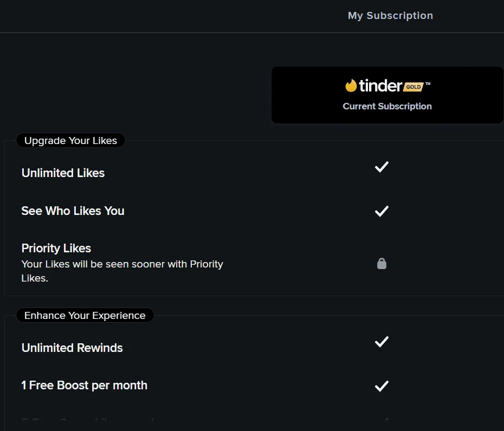The width and height of the screenshot is (504, 431).
Task: Select the Enhance Your Experience section pill
Action: [85, 315]
